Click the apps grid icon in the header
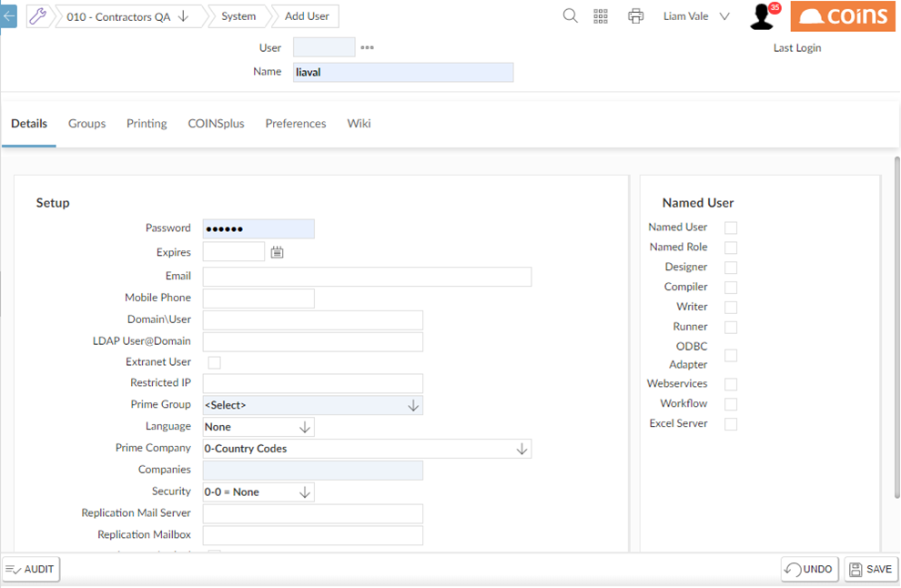Viewport: 901px width, 588px height. (x=601, y=15)
